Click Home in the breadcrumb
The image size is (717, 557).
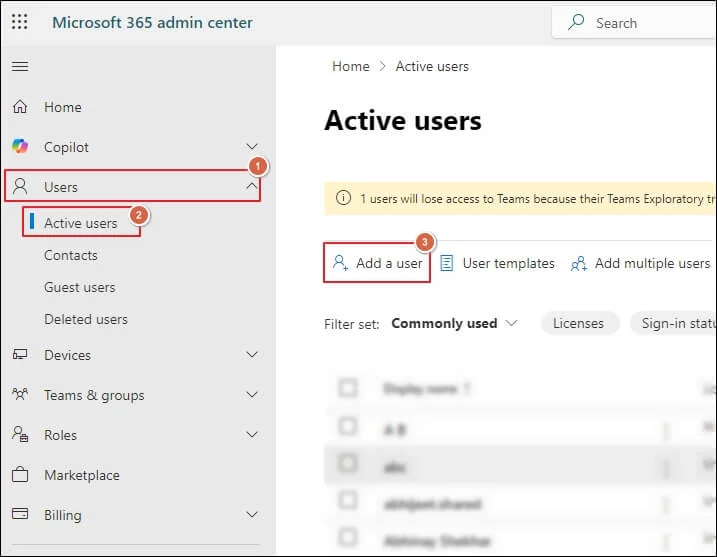pyautogui.click(x=350, y=66)
